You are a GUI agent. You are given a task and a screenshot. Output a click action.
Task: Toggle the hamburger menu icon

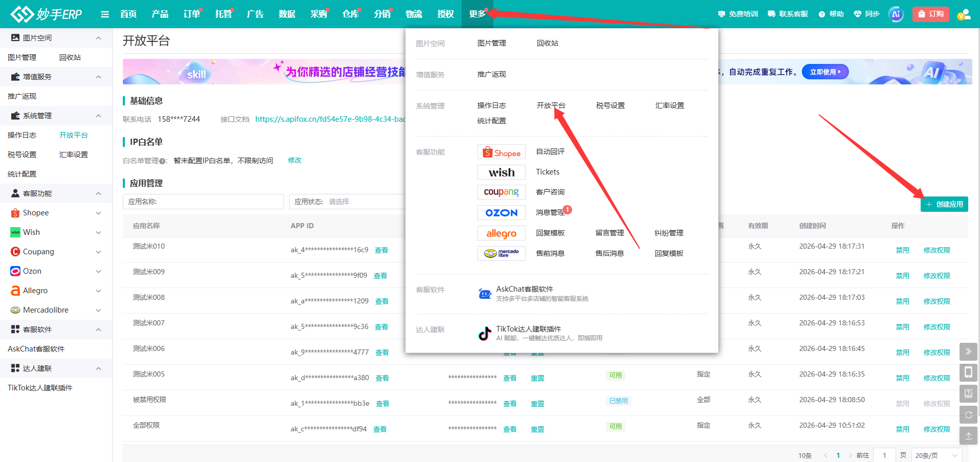(x=105, y=14)
